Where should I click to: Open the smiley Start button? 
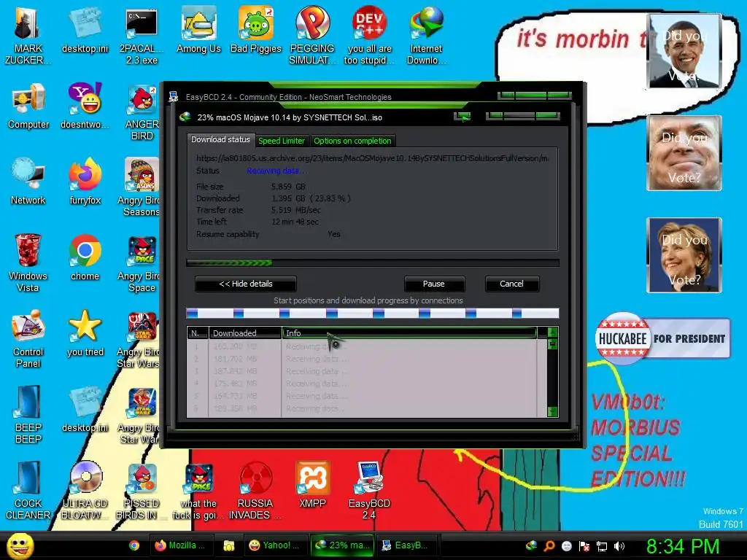coord(20,545)
